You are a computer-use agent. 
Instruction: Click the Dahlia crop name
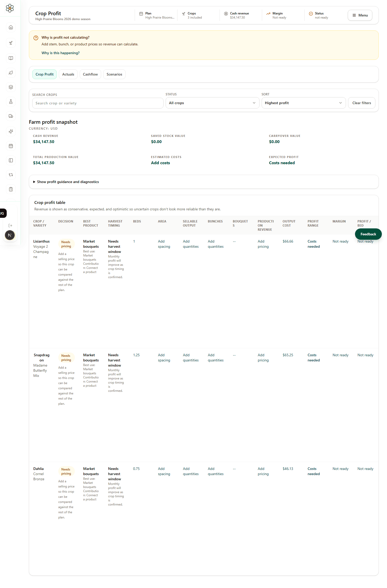38,469
